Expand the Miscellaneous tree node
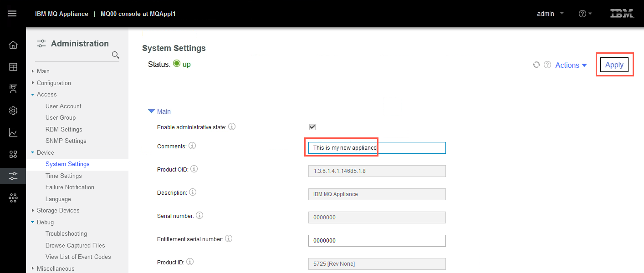644x273 pixels. (33, 269)
